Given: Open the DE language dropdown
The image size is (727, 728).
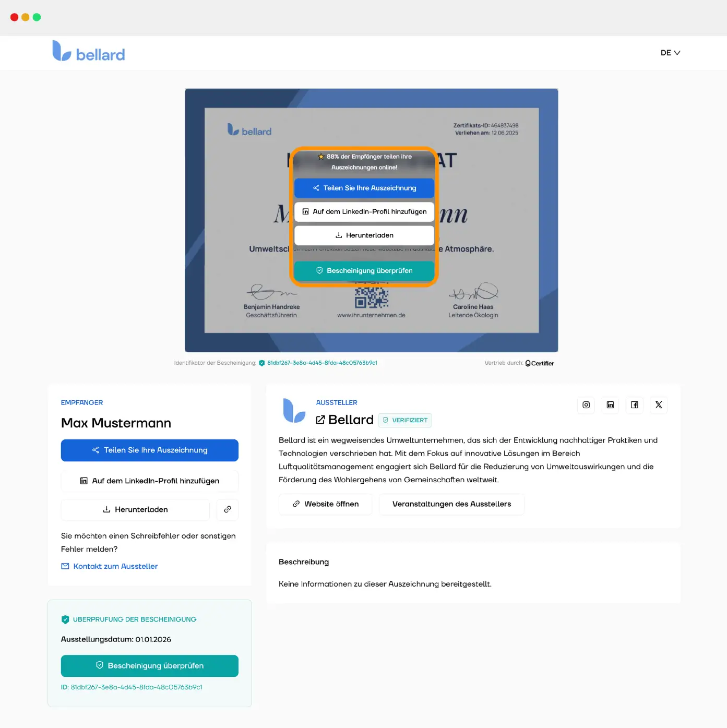Looking at the screenshot, I should coord(670,53).
